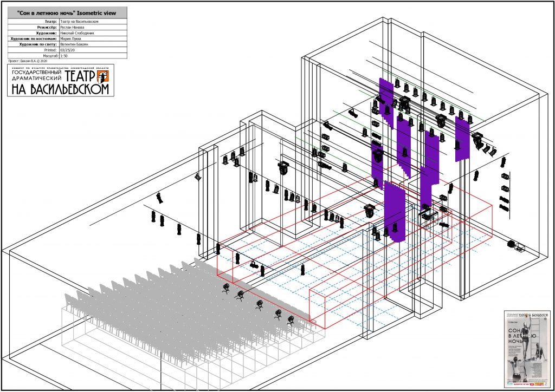Open the show poster thumbnail
The image size is (555, 392).
coord(527,349)
